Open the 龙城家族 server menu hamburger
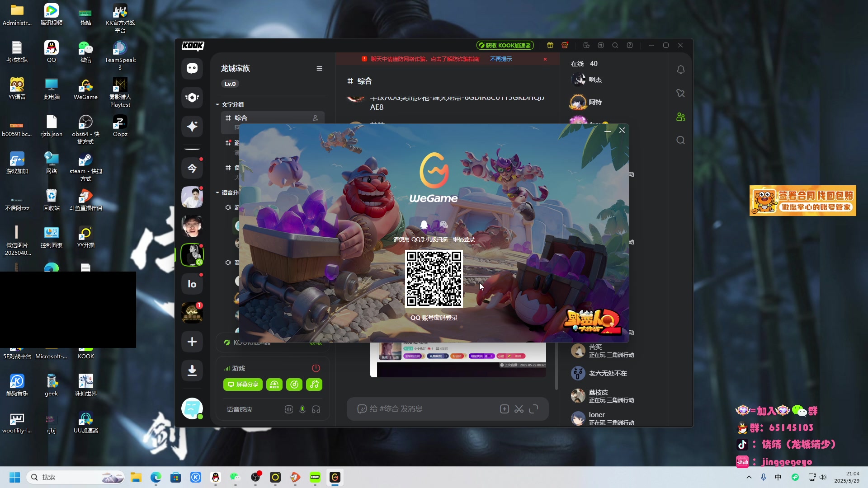 coord(319,69)
